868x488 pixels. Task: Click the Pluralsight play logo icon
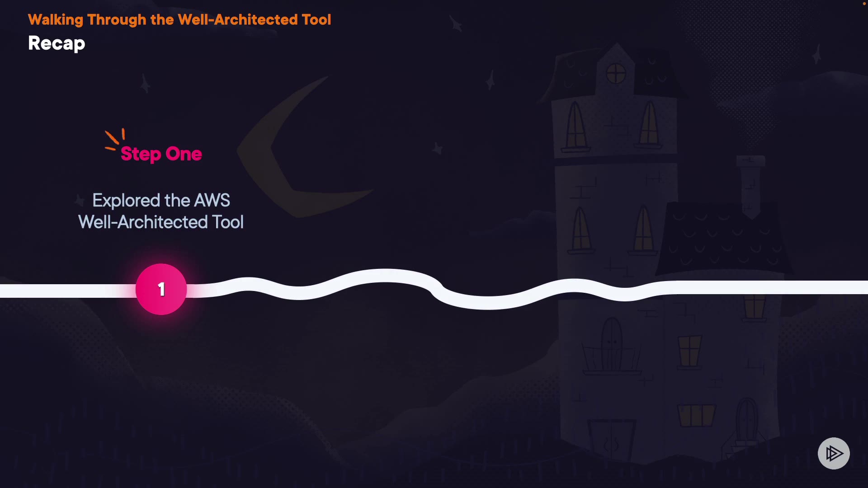833,453
